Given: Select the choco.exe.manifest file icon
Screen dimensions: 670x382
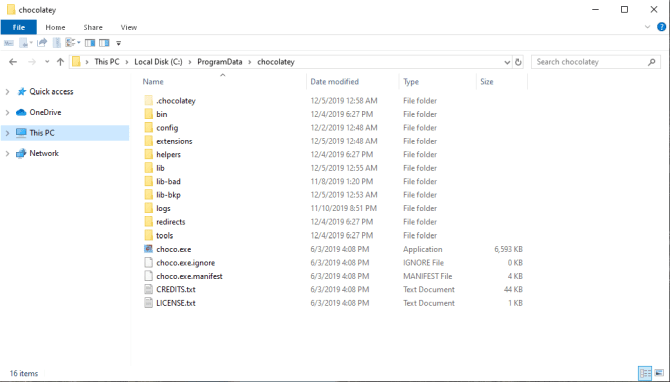Looking at the screenshot, I should click(x=148, y=276).
